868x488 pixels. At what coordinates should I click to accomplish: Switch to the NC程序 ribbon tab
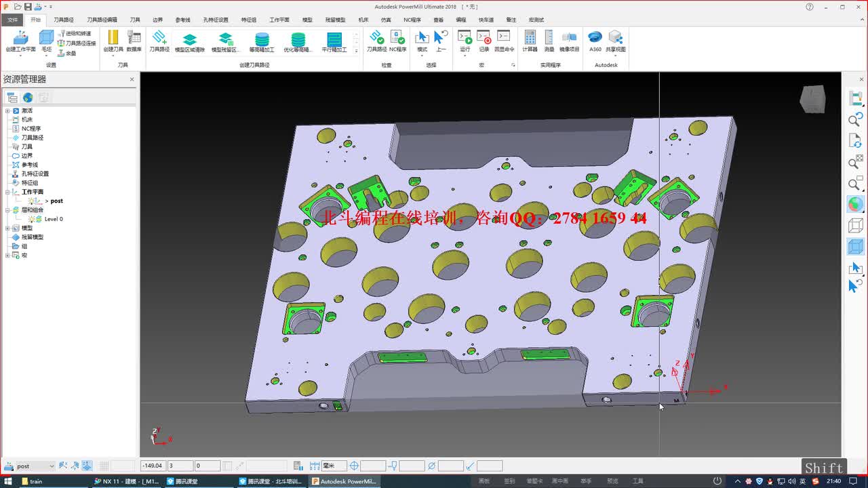click(x=412, y=20)
